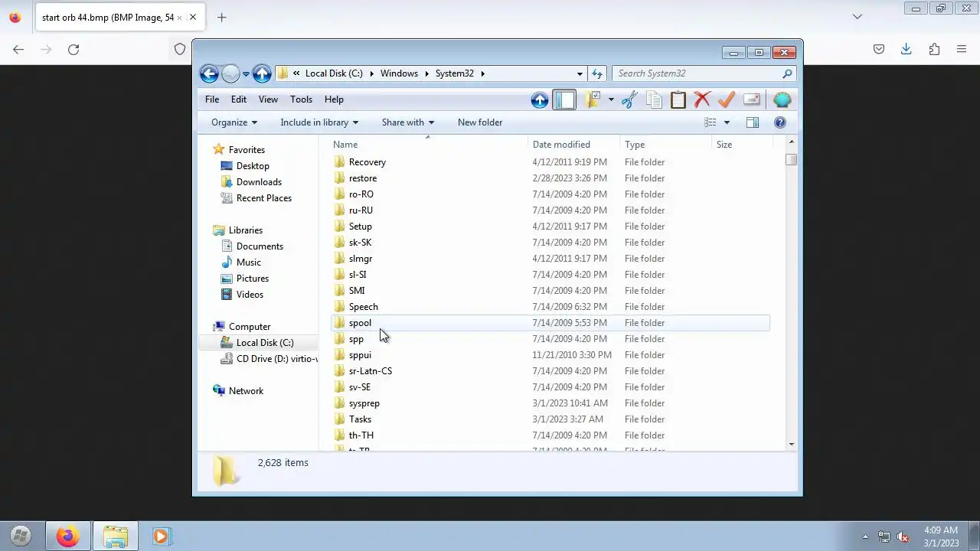Open the Tools menu
Screen dimensions: 980x551
(301, 99)
